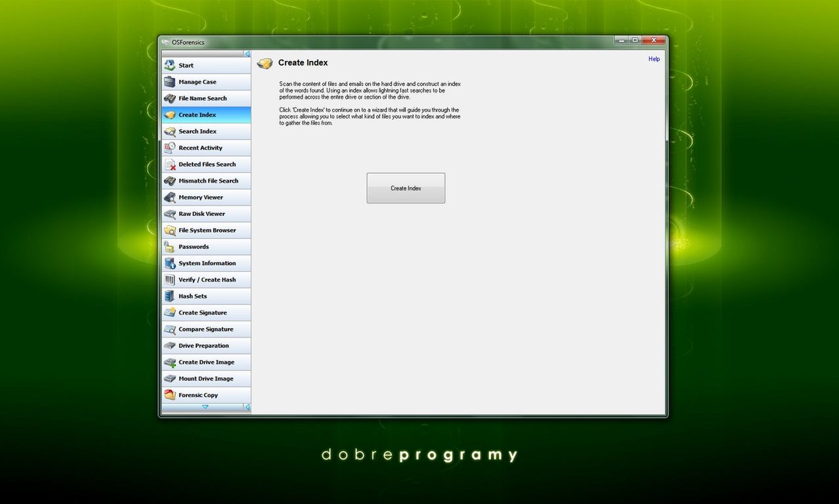Open Hash Sets icon
Screen dimensions: 839x504
pos(170,296)
